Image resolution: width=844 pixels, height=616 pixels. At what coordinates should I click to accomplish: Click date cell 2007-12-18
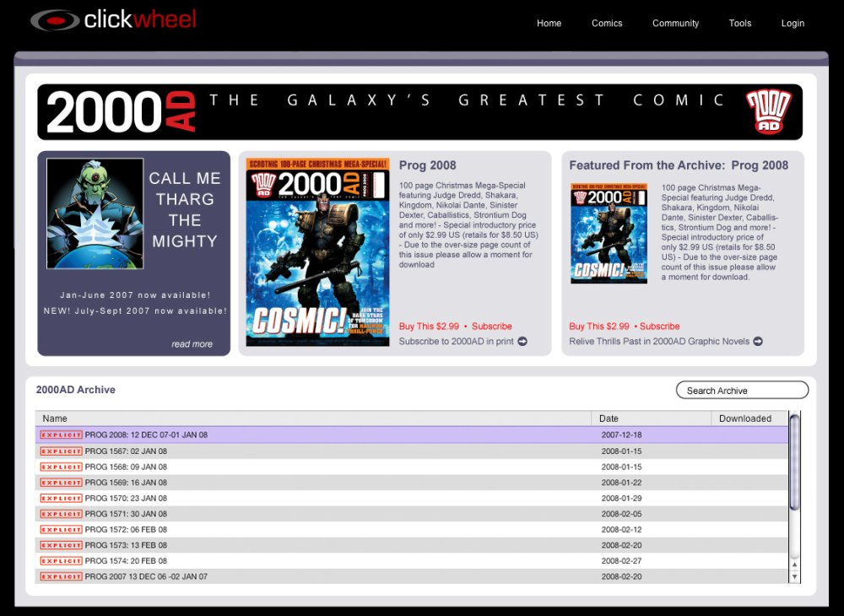coord(622,435)
